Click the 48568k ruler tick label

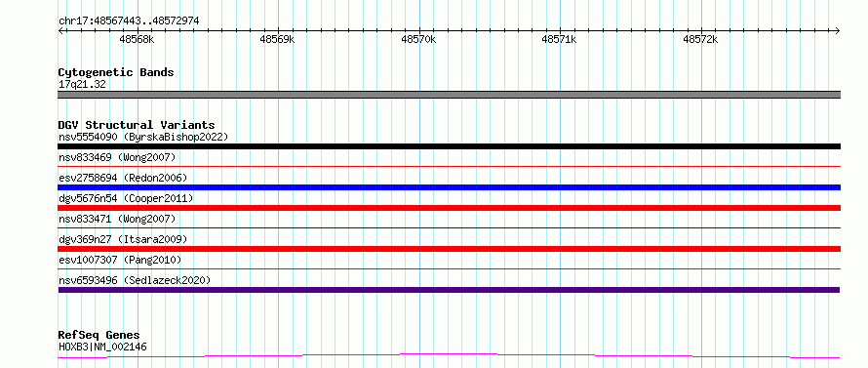(x=137, y=39)
